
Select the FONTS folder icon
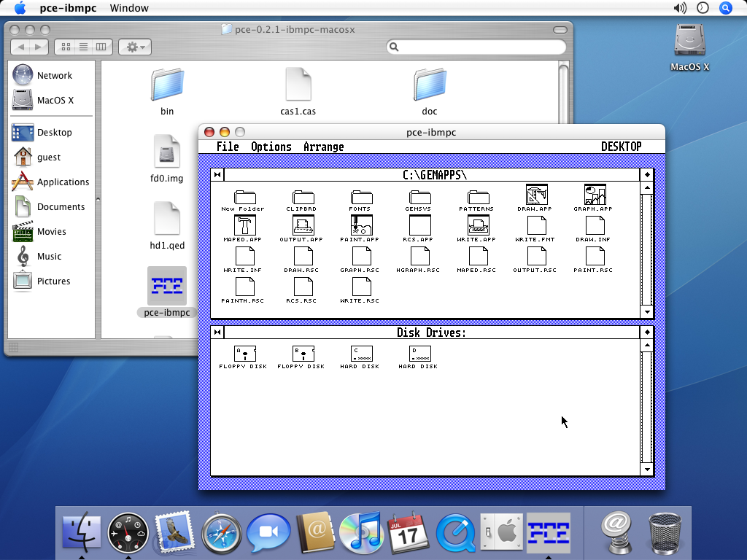click(361, 197)
